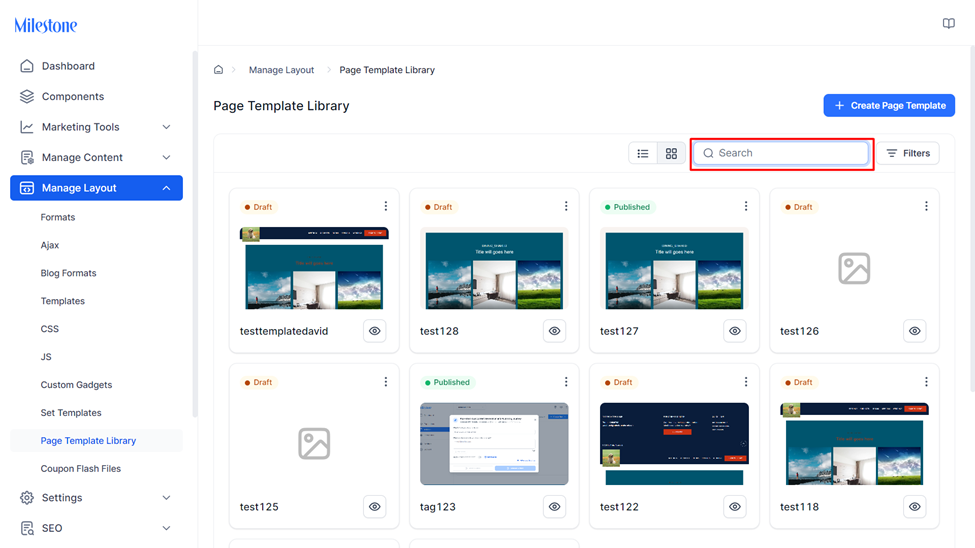Open more options for test128 card

566,206
